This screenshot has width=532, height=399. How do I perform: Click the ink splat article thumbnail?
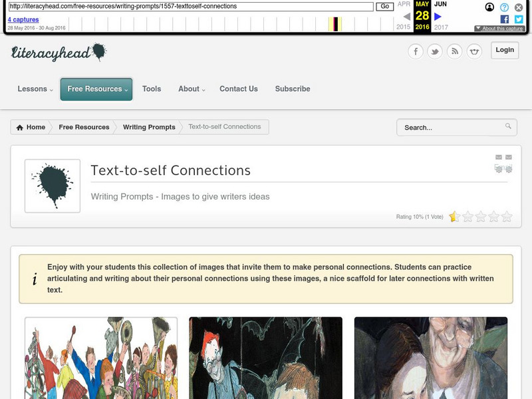click(x=53, y=186)
